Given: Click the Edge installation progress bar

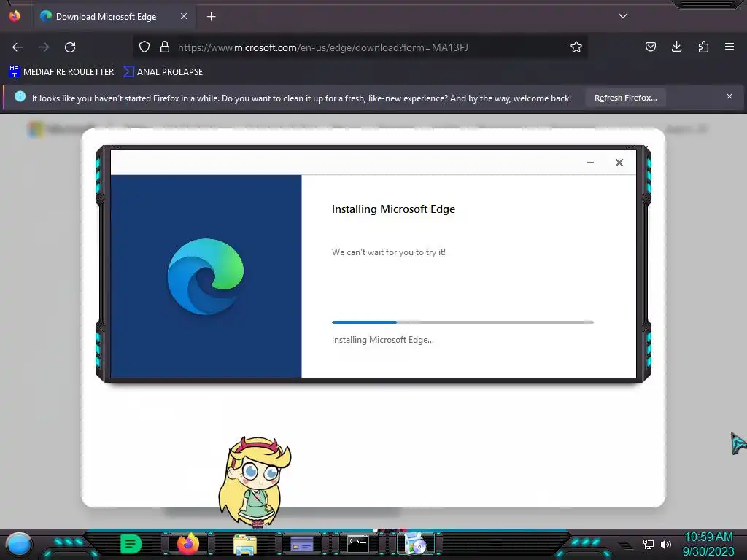Looking at the screenshot, I should click(x=462, y=322).
